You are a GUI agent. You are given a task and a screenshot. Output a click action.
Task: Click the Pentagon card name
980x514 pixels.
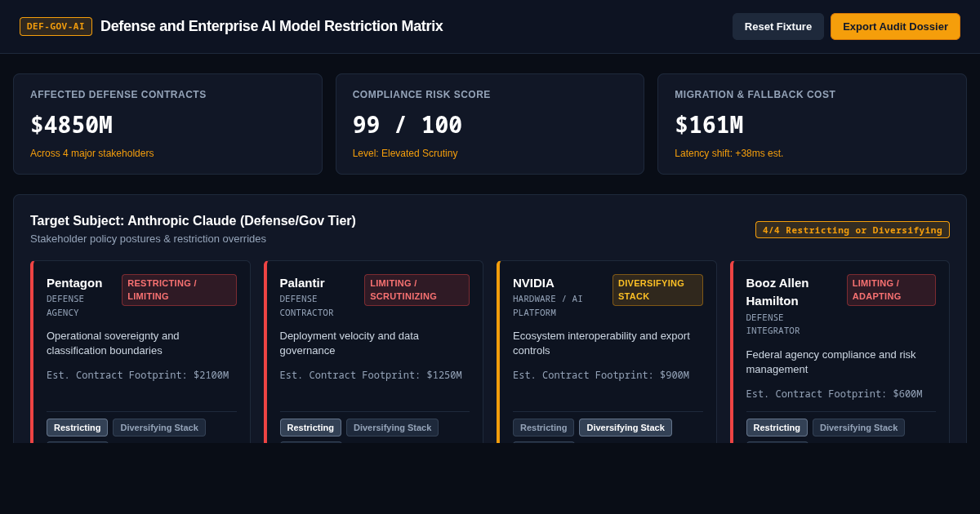click(74, 283)
